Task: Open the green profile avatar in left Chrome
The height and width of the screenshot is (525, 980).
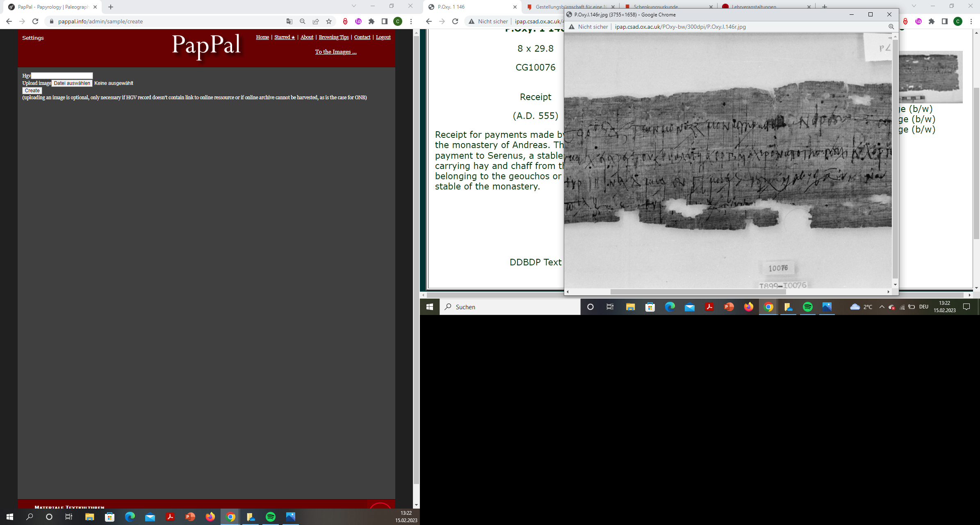Action: 398,21
